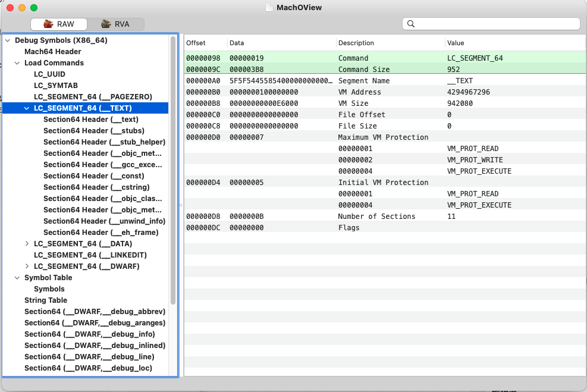
Task: Click the MachOView document icon in title bar
Action: tap(269, 8)
